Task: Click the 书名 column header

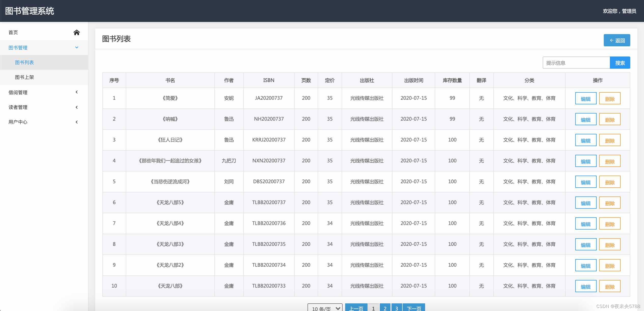Action: (170, 80)
